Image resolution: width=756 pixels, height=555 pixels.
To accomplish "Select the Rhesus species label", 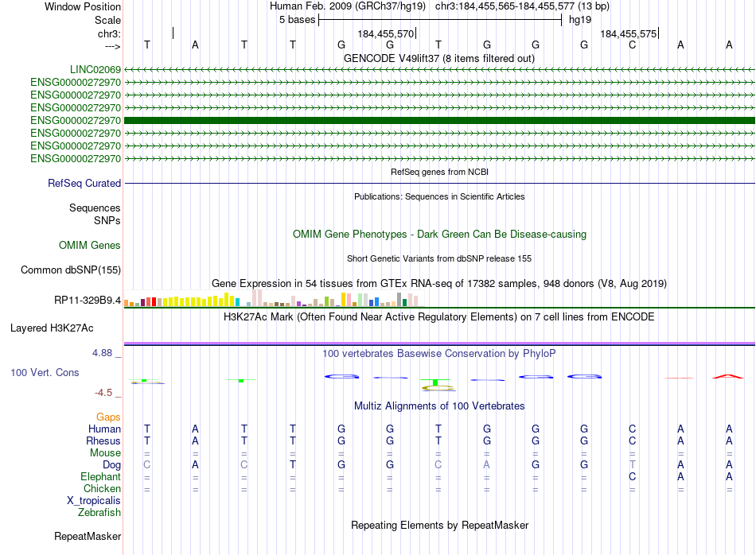I will (x=103, y=441).
